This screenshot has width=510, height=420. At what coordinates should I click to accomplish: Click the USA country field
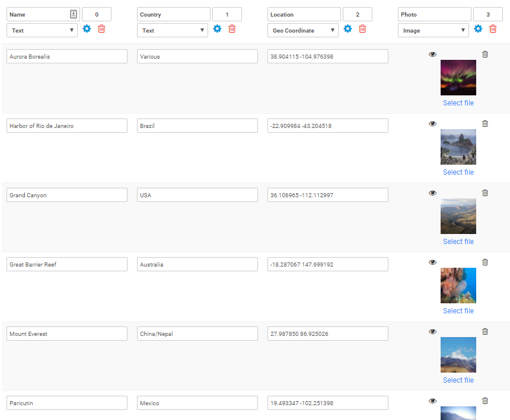point(197,195)
